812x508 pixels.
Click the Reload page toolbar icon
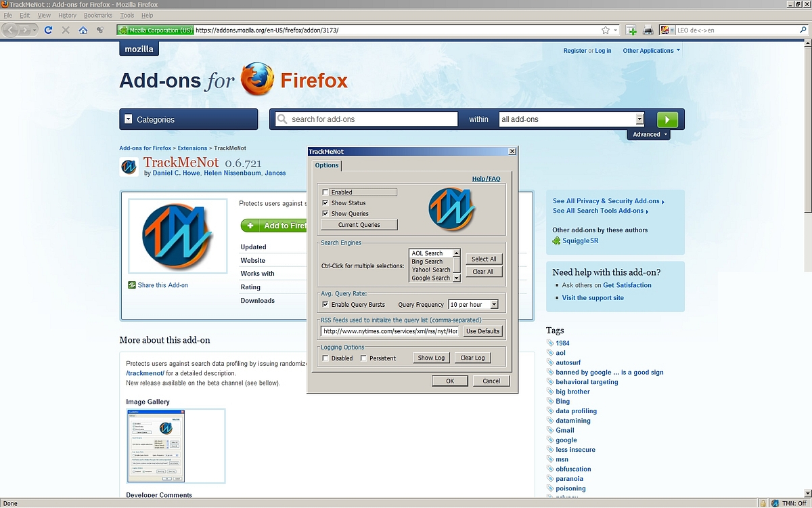coord(48,30)
